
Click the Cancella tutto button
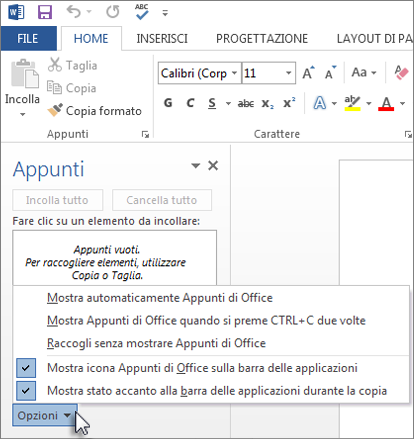162,200
